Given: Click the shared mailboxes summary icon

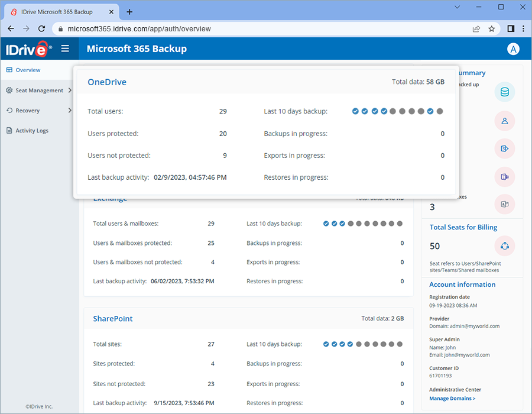Looking at the screenshot, I should coord(505,204).
